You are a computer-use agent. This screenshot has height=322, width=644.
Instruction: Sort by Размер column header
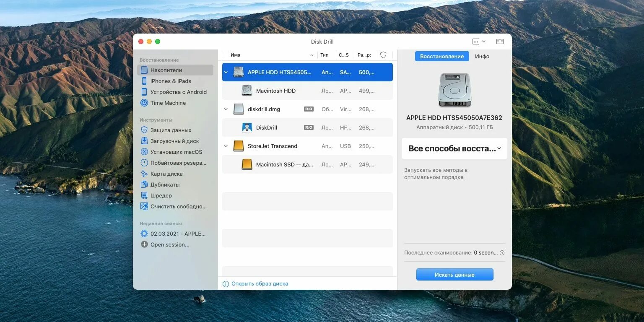[x=365, y=55]
